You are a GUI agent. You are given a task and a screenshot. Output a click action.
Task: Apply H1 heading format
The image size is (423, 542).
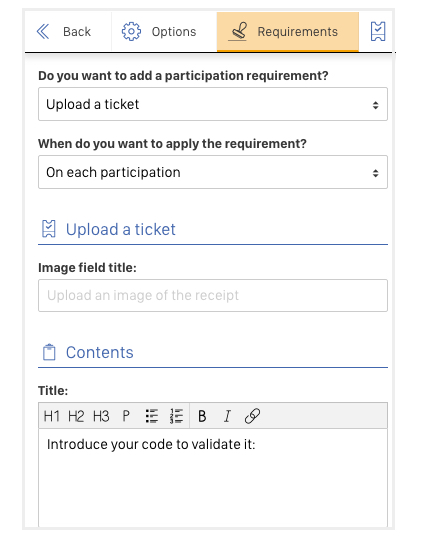click(x=51, y=416)
